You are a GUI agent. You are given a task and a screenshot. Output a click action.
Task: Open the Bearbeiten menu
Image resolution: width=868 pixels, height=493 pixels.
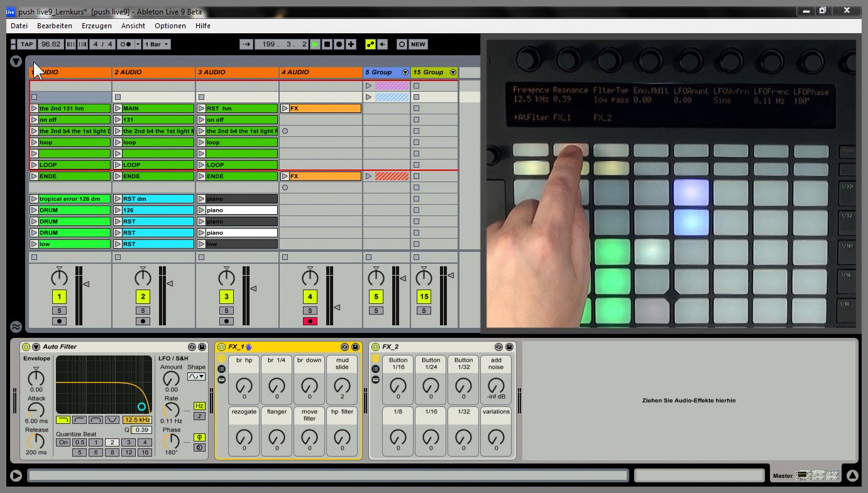(55, 26)
